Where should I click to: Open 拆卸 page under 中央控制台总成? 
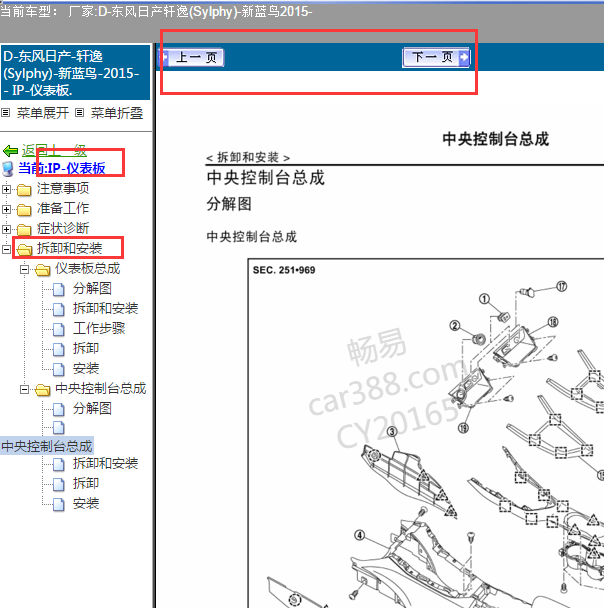pos(86,483)
